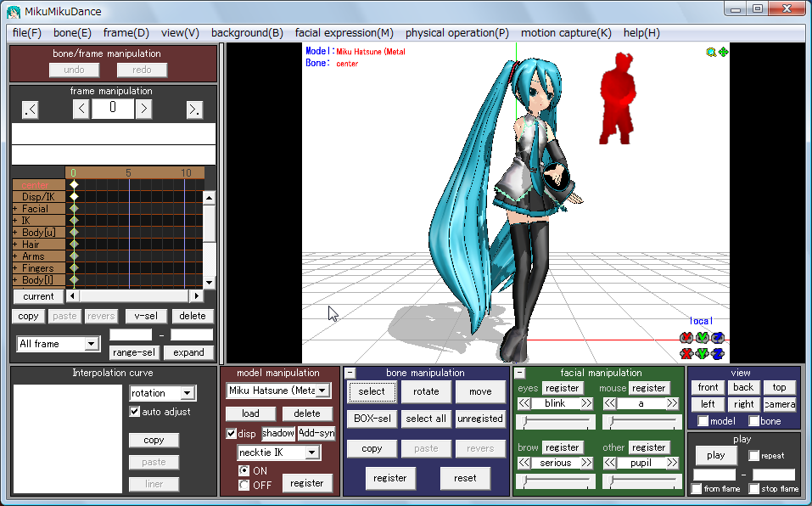
Task: Open the background(B) menu
Action: click(x=247, y=32)
